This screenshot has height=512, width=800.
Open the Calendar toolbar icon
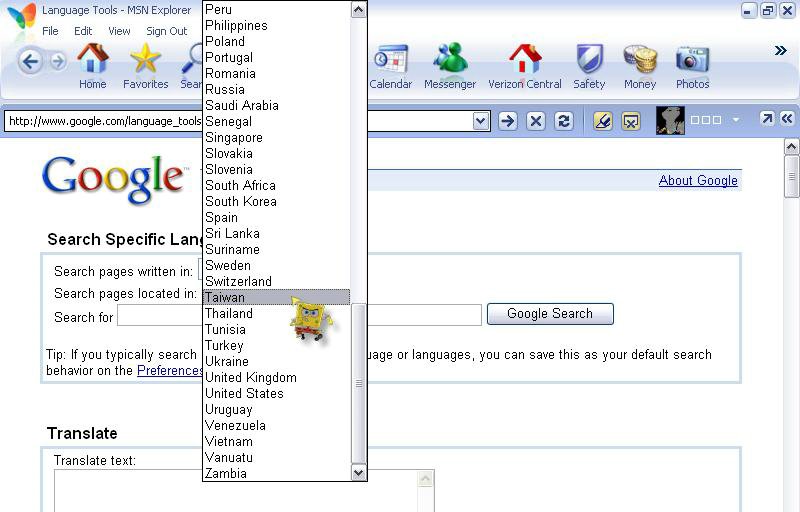(x=390, y=66)
